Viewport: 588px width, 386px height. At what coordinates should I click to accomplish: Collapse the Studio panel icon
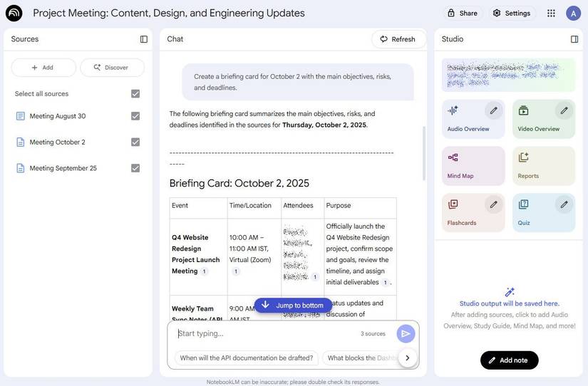pos(574,39)
